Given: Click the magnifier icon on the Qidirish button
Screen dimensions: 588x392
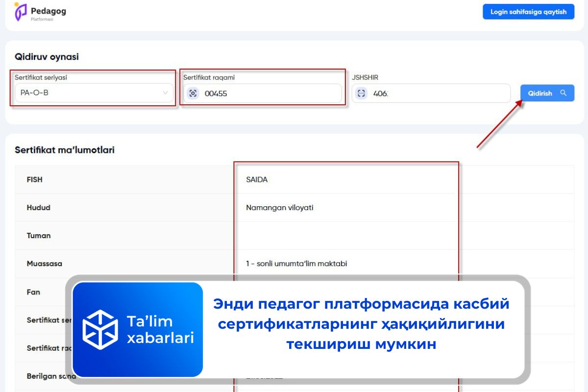Looking at the screenshot, I should tap(563, 93).
